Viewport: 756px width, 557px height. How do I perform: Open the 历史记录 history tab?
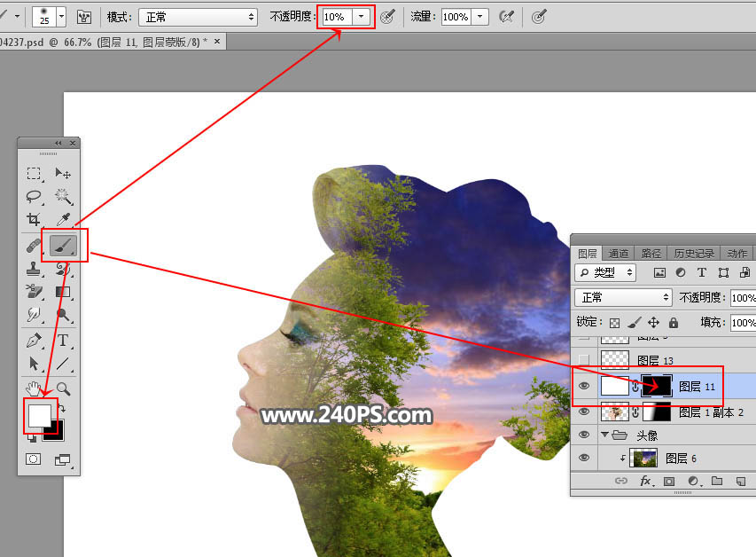(x=691, y=254)
